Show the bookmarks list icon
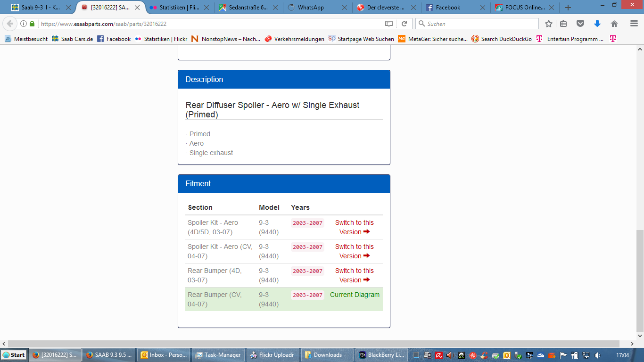644x362 pixels. click(x=564, y=24)
